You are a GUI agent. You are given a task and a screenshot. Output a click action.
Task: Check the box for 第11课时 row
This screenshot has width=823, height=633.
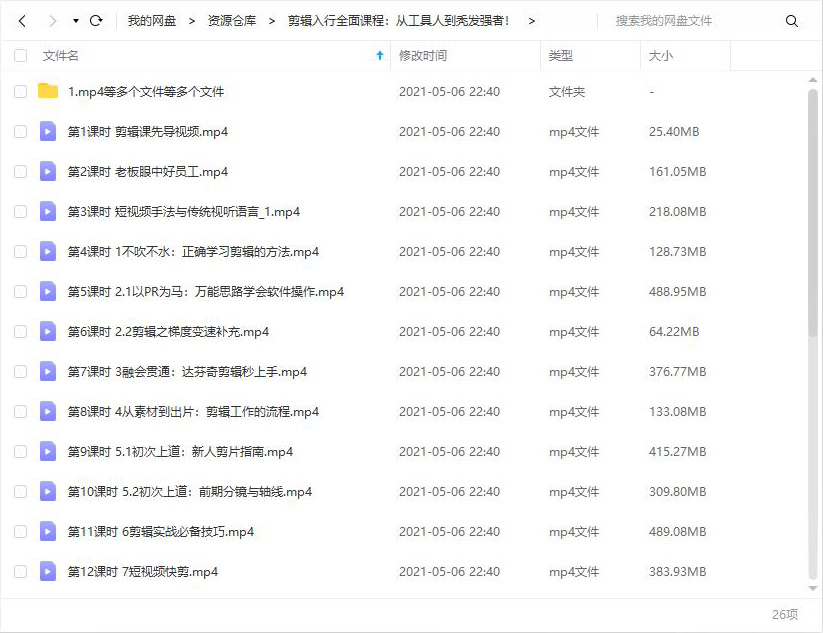(x=20, y=532)
